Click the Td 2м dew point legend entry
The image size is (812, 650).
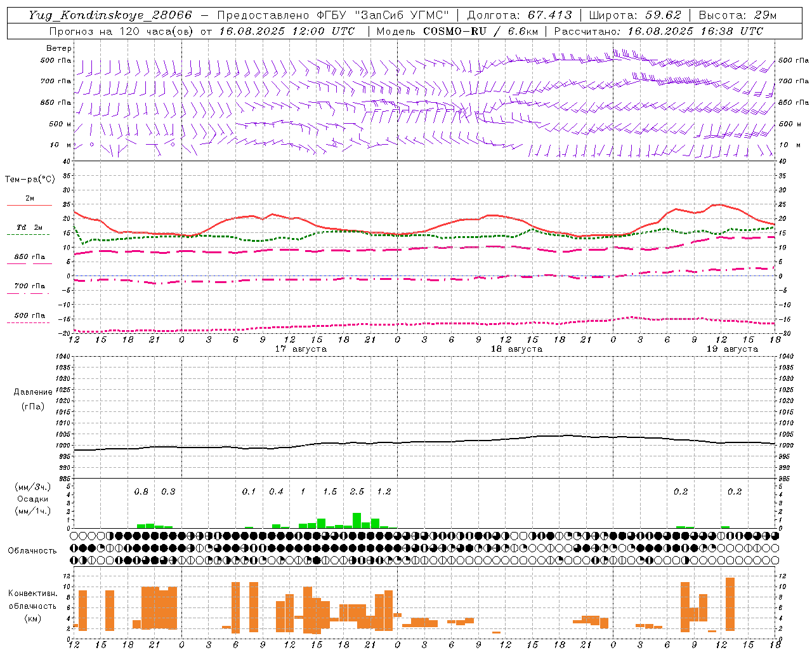(x=30, y=227)
